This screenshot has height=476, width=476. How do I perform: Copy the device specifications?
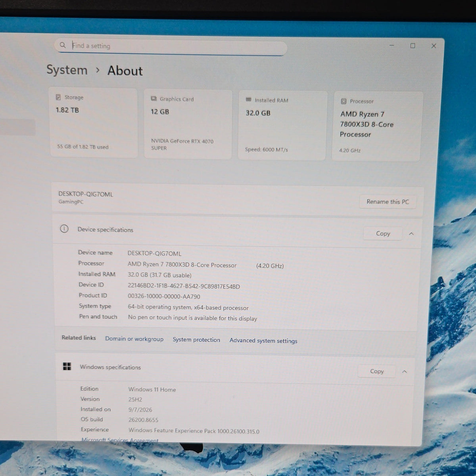pos(383,234)
